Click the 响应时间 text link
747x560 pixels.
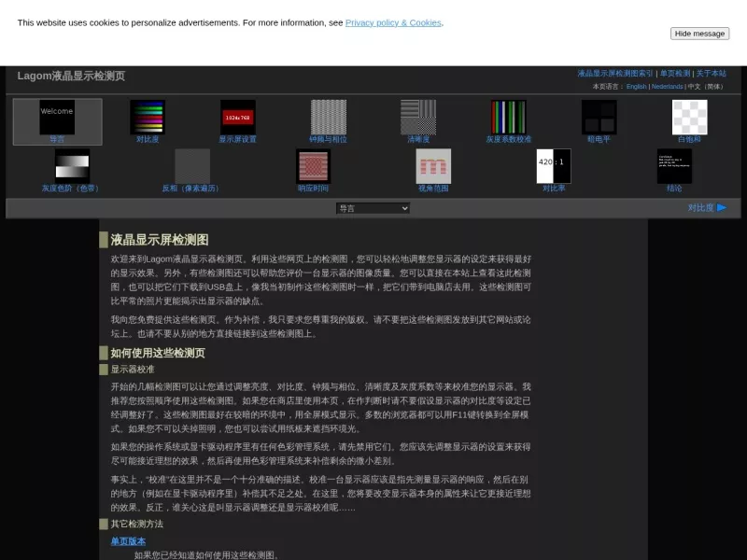(x=313, y=189)
